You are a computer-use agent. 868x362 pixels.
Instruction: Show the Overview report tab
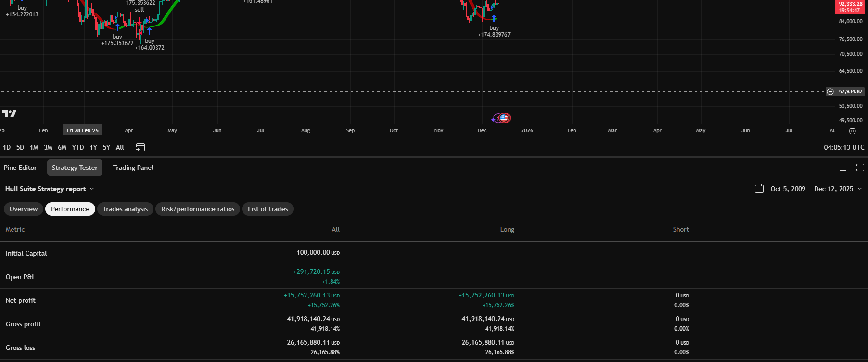[24, 209]
